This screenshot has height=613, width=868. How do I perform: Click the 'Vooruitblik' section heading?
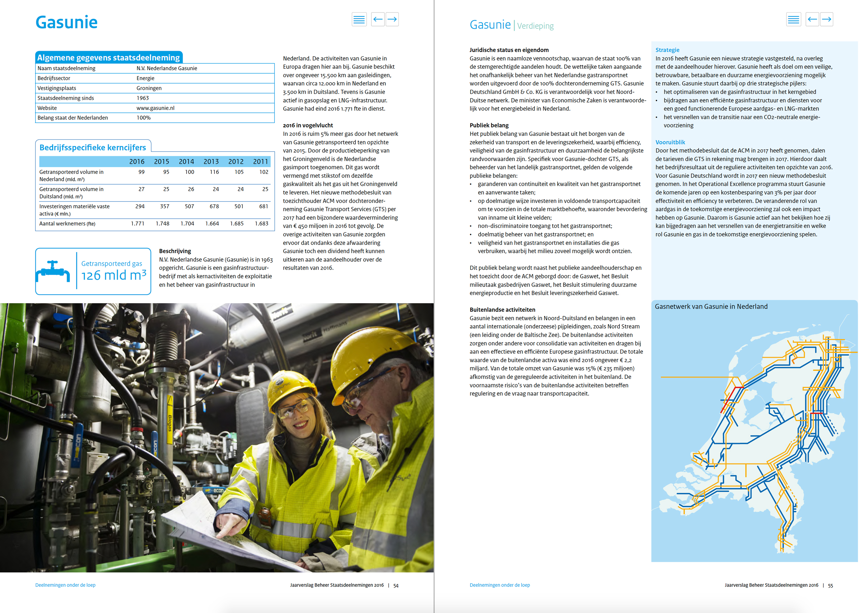pos(670,142)
